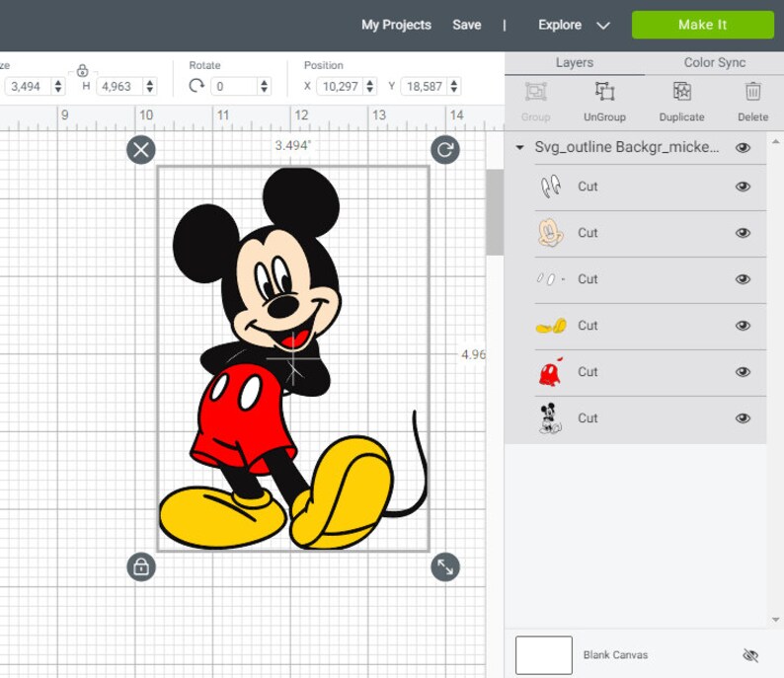Hide the Svg_outline Backgr_micke group layer
The image size is (784, 678).
pyautogui.click(x=743, y=147)
